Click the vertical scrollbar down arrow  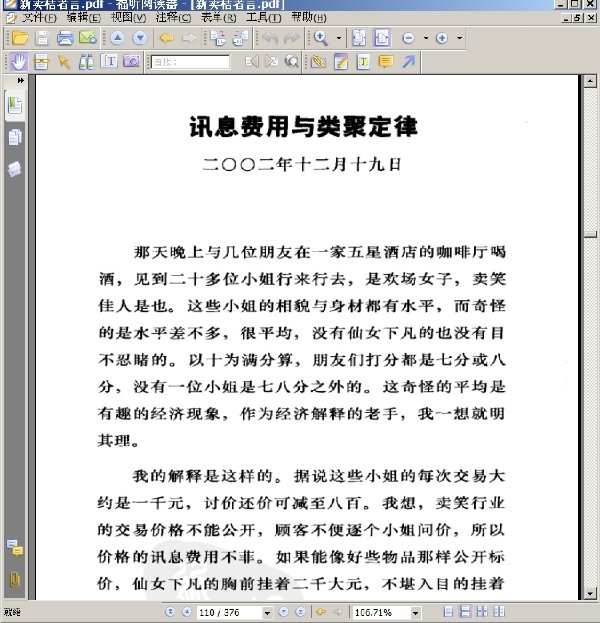[590, 594]
